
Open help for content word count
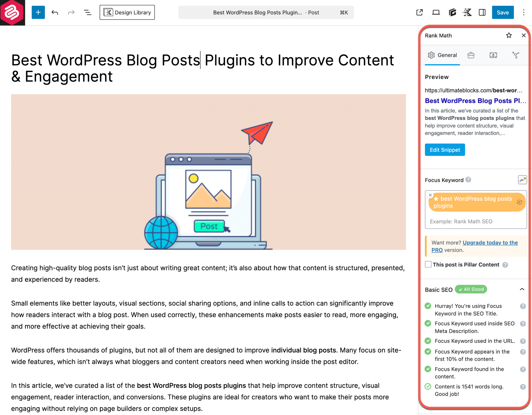pos(523,387)
